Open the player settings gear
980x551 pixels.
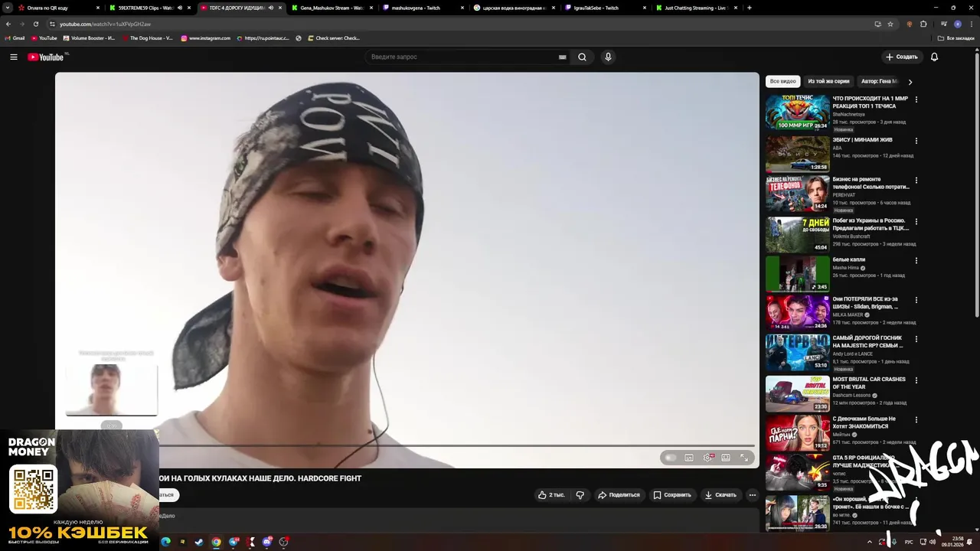click(x=707, y=458)
